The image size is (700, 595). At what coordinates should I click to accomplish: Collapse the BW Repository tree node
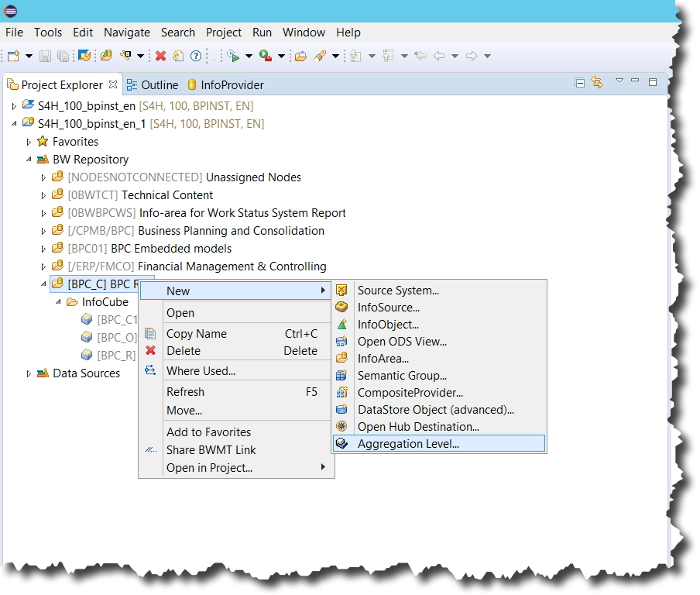pyautogui.click(x=29, y=160)
